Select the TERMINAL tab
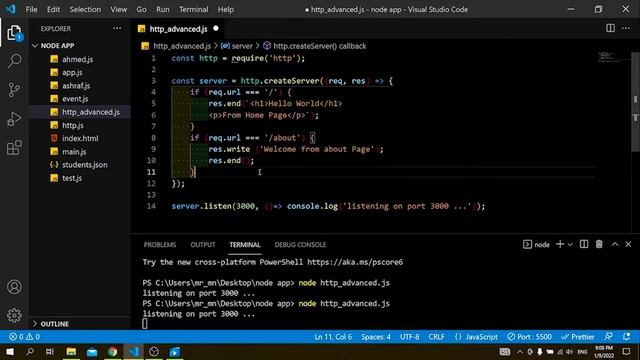The width and height of the screenshot is (640, 360). click(x=244, y=244)
